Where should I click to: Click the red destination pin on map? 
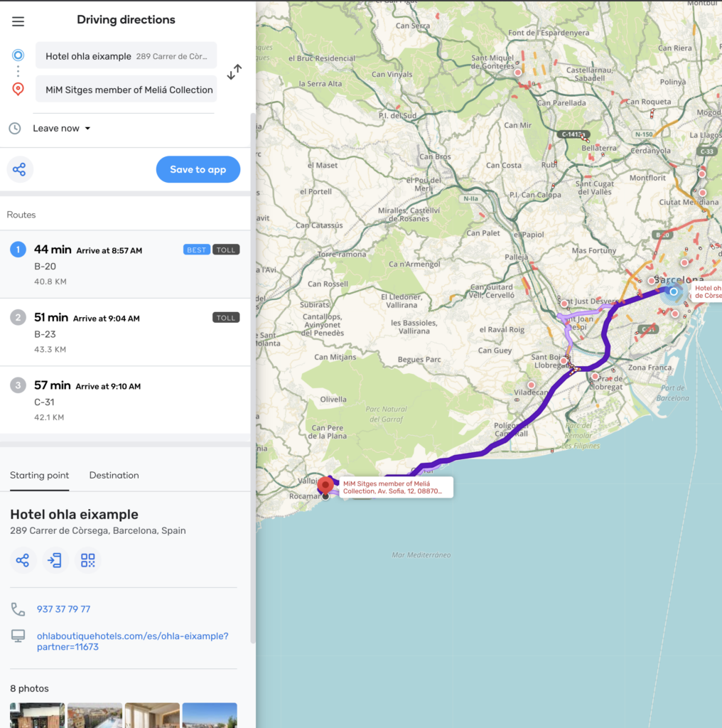pyautogui.click(x=325, y=485)
